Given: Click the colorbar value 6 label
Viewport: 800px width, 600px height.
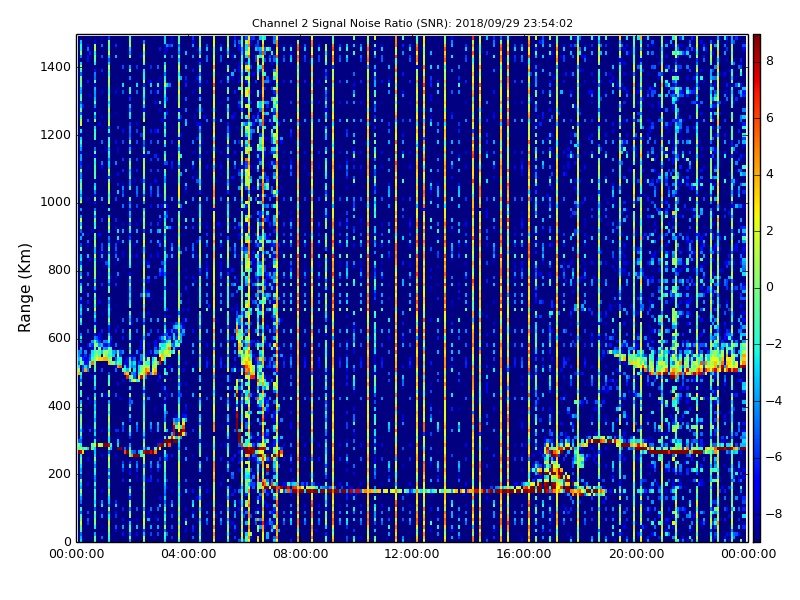Looking at the screenshot, I should pos(770,118).
